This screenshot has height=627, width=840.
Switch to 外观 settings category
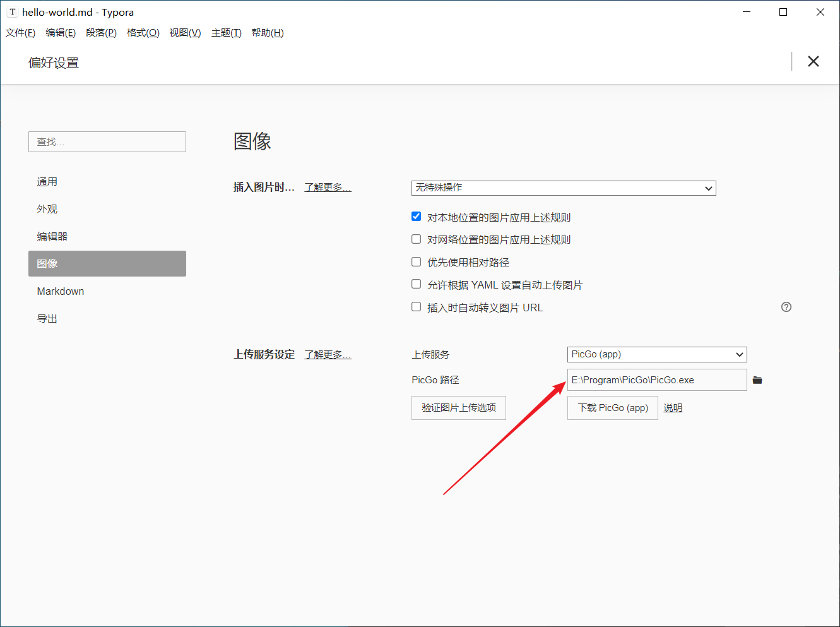pyautogui.click(x=47, y=209)
